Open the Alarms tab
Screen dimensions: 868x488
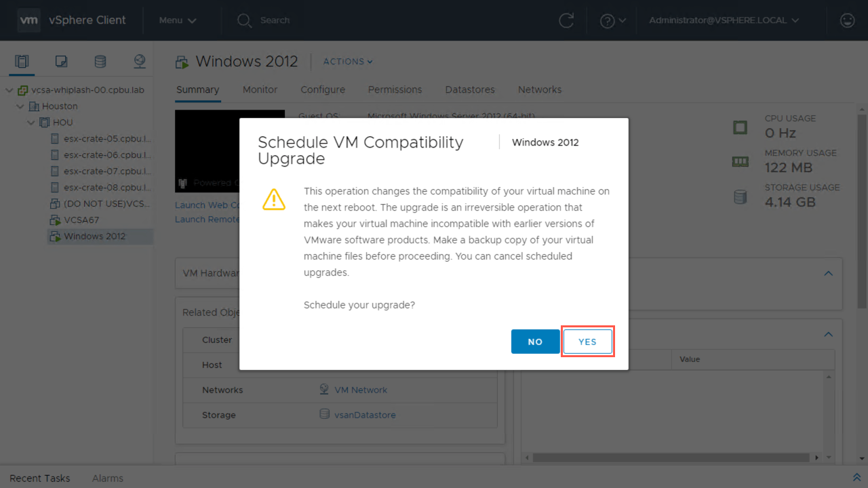tap(108, 479)
